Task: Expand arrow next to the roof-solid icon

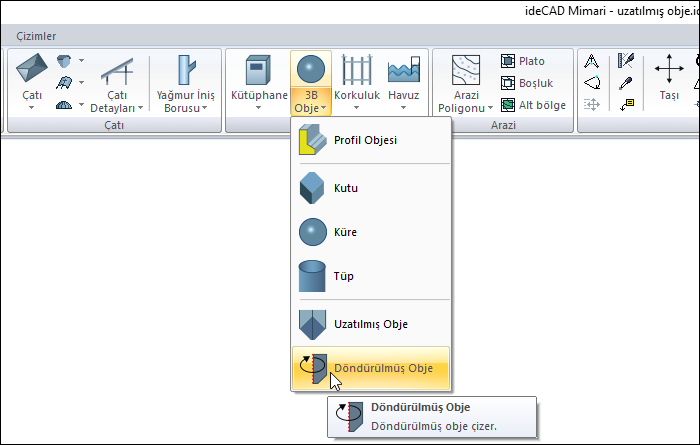Action: coord(81,60)
